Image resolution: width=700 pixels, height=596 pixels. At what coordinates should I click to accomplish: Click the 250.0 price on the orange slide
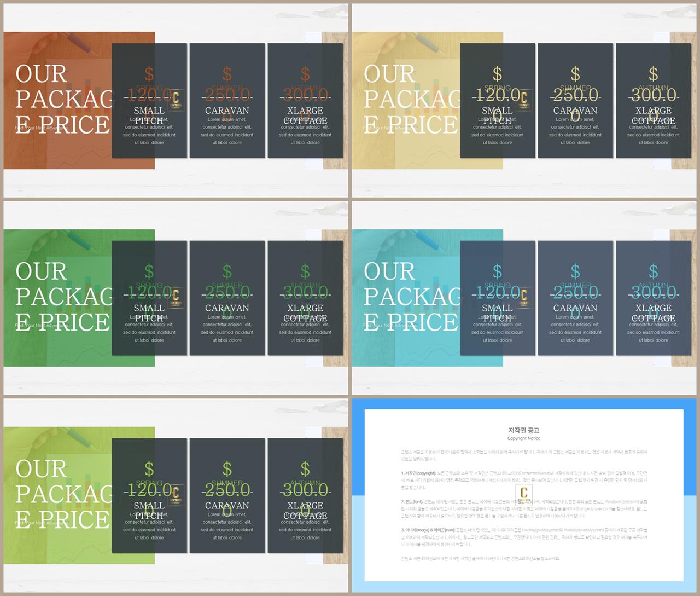[x=227, y=95]
